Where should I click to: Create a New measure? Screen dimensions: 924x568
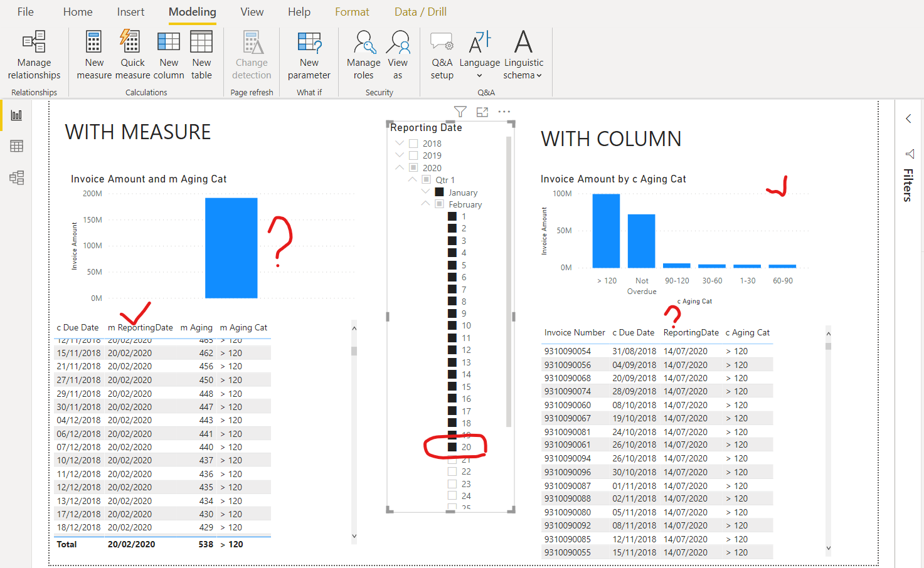click(94, 55)
